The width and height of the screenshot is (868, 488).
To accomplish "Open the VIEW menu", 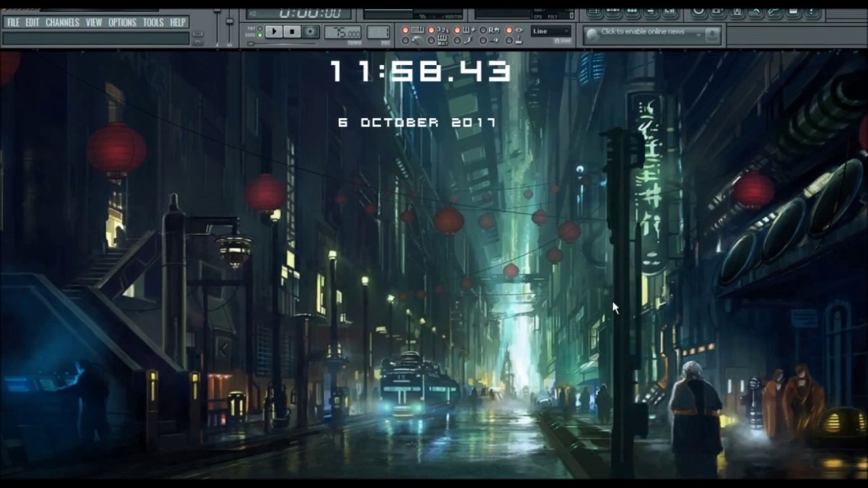I will coord(94,22).
